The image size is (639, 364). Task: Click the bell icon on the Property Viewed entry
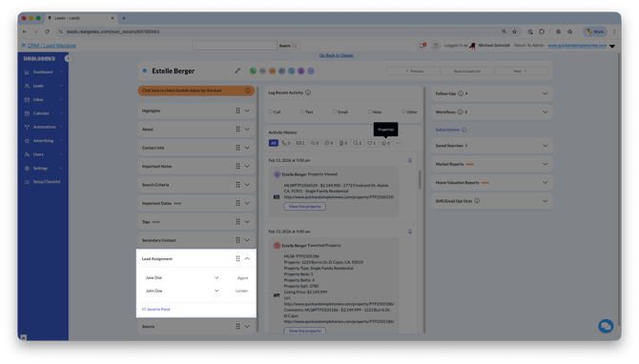pyautogui.click(x=410, y=160)
